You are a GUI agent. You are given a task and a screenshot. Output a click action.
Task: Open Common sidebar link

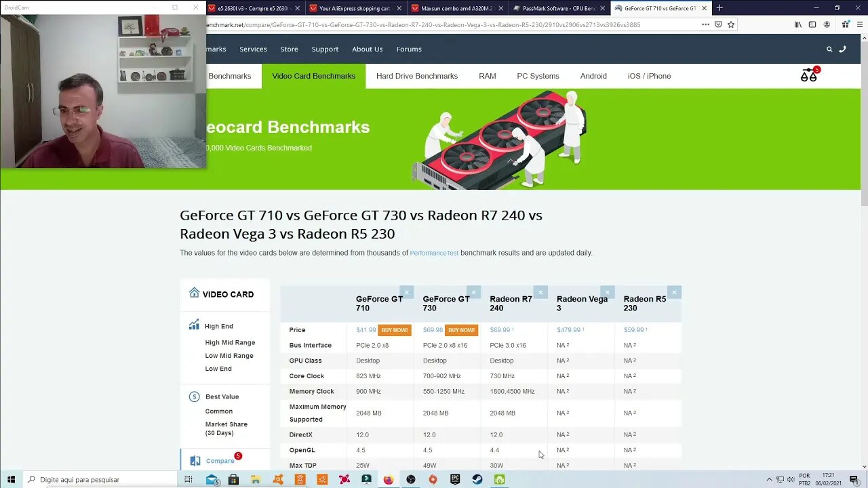click(x=219, y=411)
